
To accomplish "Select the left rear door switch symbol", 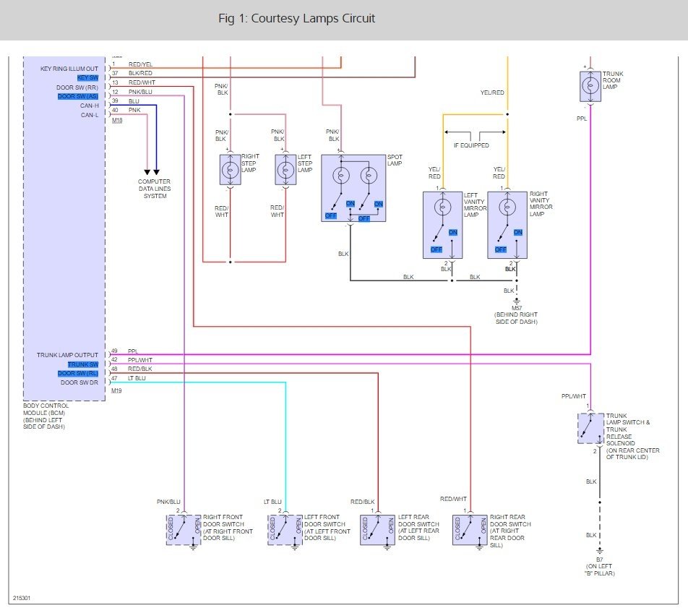I will point(377,530).
